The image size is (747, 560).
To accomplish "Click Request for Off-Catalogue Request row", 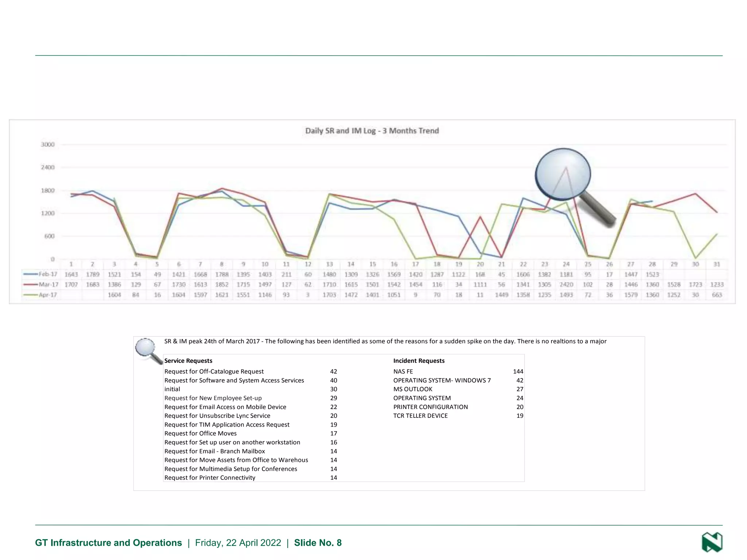I will (214, 371).
